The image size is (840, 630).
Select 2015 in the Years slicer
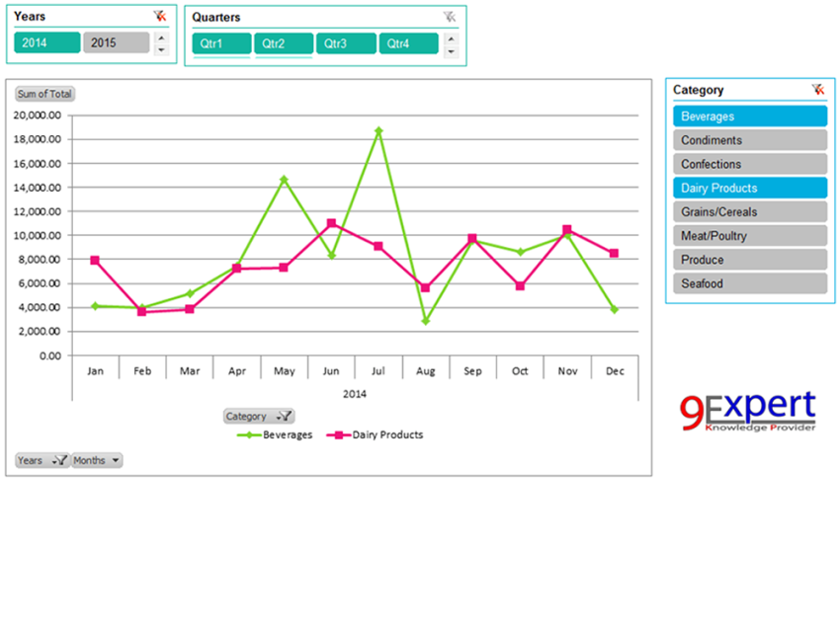tap(117, 42)
